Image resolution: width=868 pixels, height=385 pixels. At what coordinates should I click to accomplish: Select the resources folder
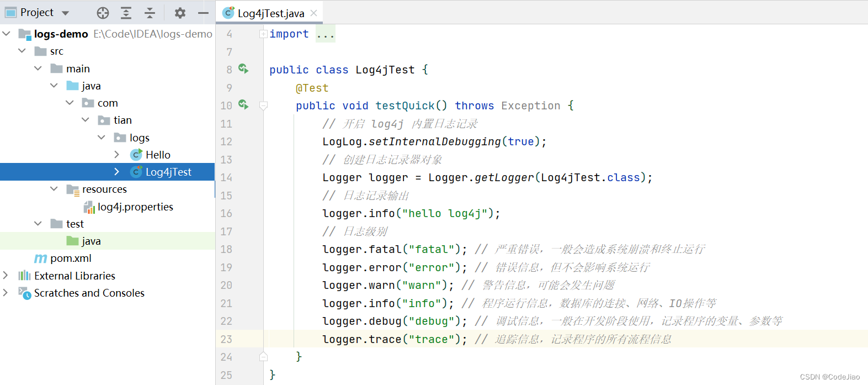click(104, 189)
